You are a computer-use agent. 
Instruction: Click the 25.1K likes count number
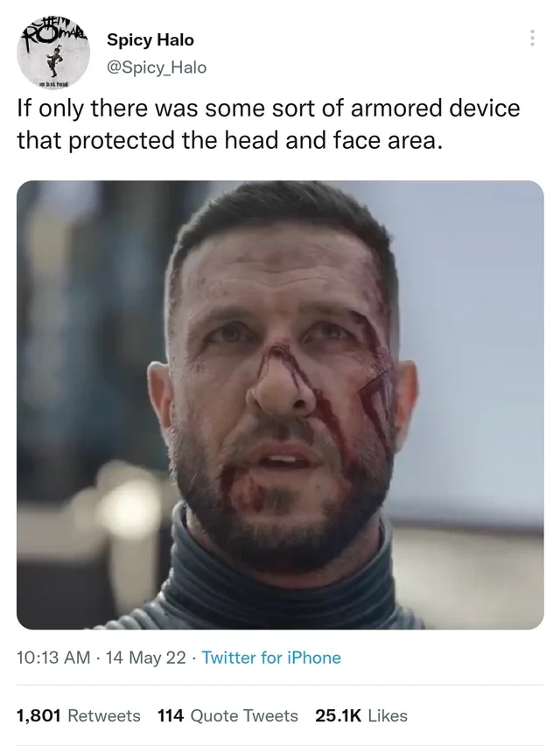338,715
